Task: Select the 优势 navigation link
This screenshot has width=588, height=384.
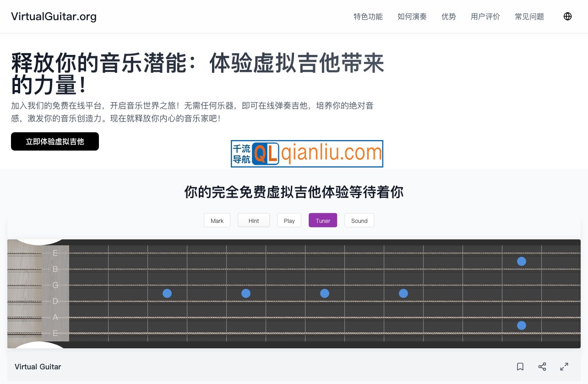Action: point(449,16)
